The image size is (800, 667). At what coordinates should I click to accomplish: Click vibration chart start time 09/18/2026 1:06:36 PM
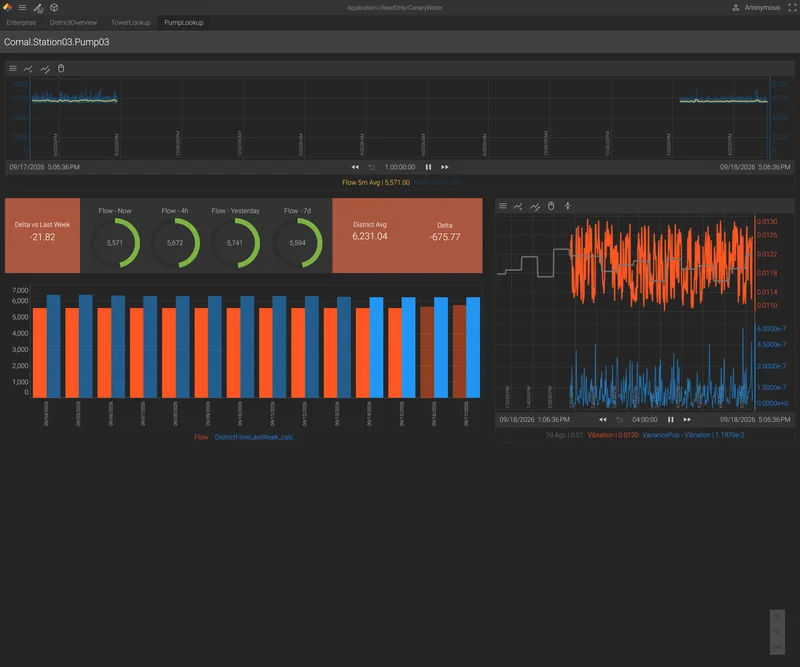pos(535,419)
